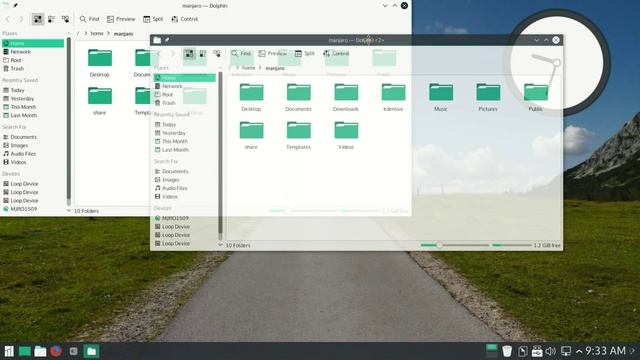The height and width of the screenshot is (360, 640).
Task: Expand root breadcrumb arrow in back window
Action: coord(86,33)
